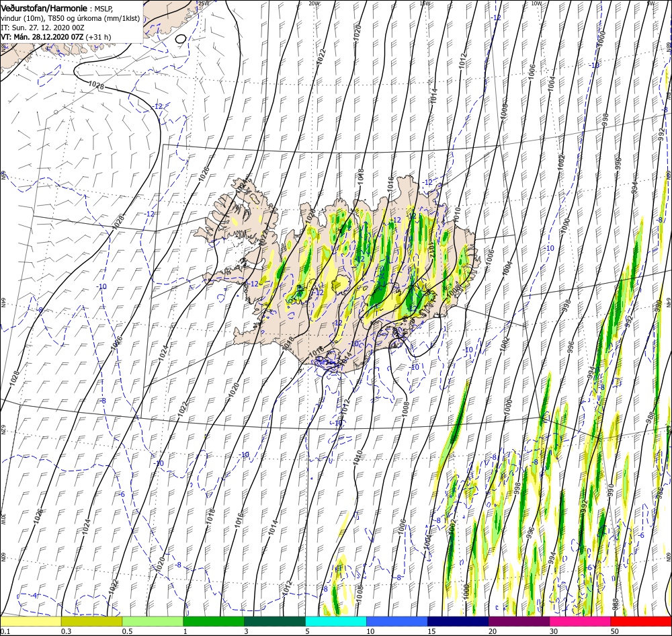This screenshot has height=636, width=672.
Task: Pick the dark green 3 mm legend swatch
Action: click(275, 621)
